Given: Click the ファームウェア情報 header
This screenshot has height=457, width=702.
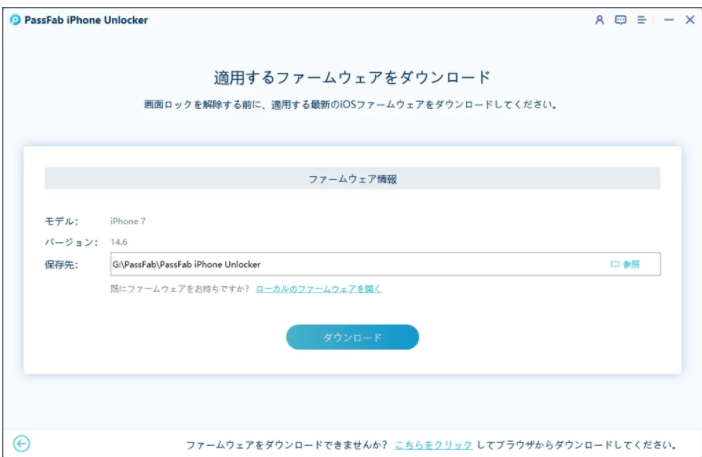Looking at the screenshot, I should click(352, 179).
